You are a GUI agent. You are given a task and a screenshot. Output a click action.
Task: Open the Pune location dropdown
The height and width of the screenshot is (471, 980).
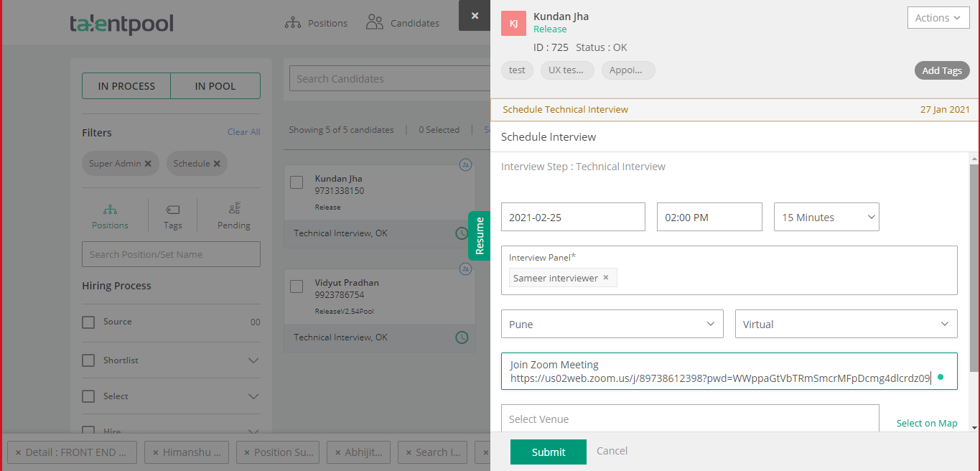coord(612,324)
